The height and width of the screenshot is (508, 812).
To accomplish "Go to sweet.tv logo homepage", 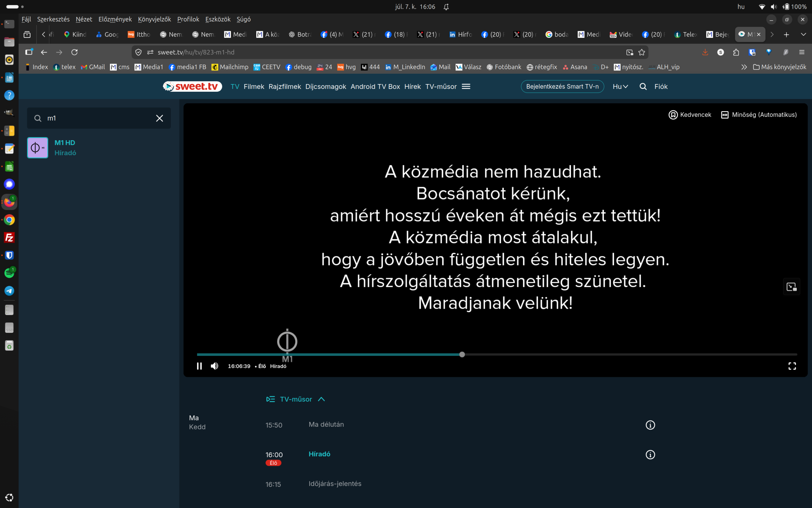I will pyautogui.click(x=192, y=86).
